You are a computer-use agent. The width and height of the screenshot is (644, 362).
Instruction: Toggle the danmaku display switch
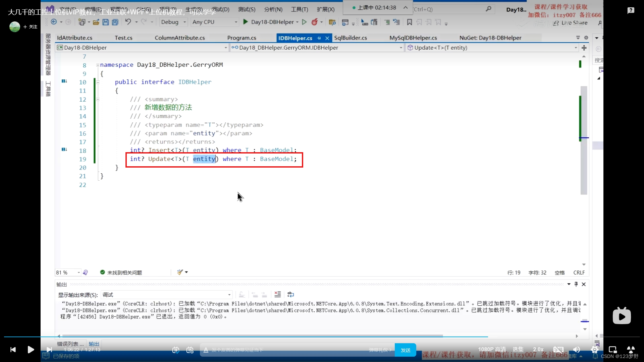pos(176,350)
